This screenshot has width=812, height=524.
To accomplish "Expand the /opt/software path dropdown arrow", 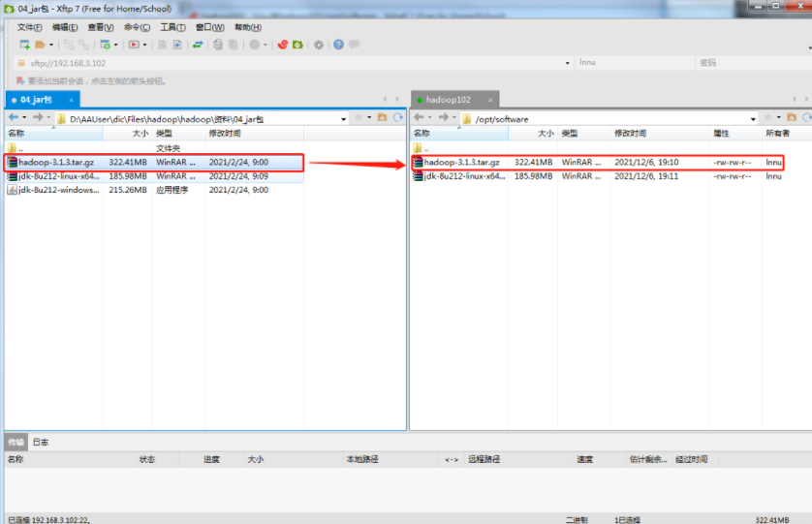I will (x=753, y=119).
